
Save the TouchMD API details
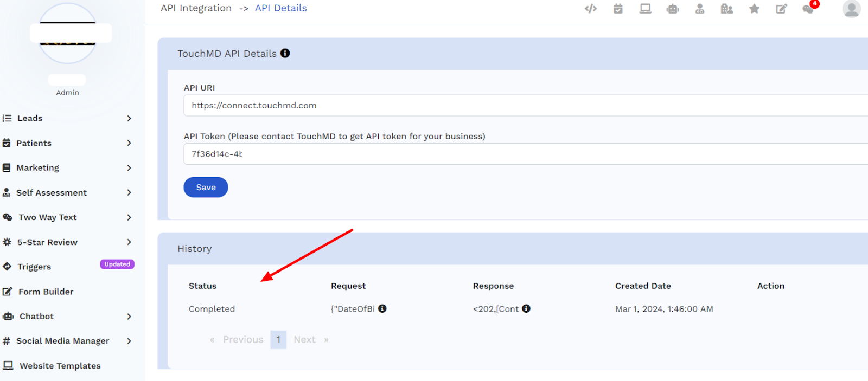tap(206, 187)
